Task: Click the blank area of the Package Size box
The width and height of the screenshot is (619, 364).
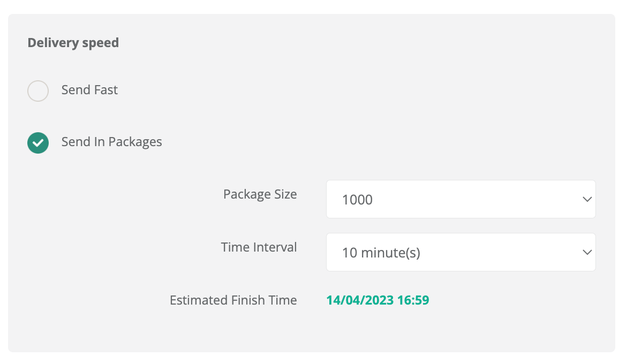Action: pos(482,199)
